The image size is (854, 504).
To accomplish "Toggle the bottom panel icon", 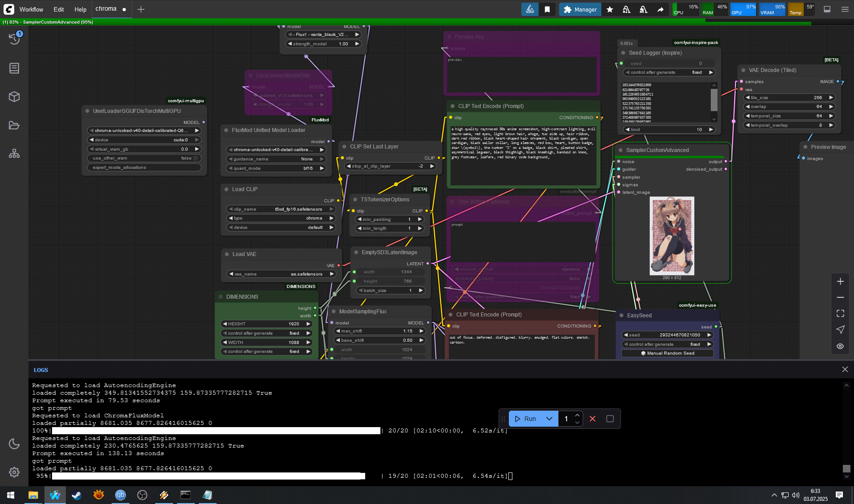I will click(827, 9).
